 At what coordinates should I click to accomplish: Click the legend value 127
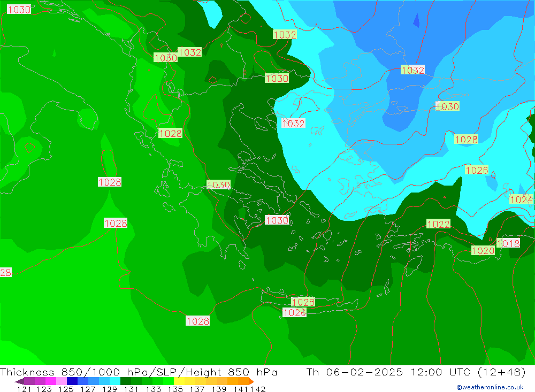[88, 389]
